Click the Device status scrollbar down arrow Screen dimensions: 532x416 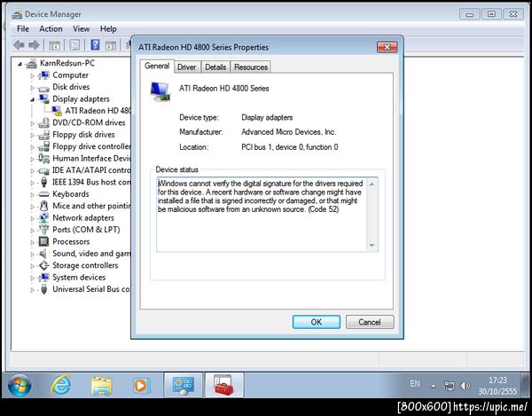click(372, 246)
